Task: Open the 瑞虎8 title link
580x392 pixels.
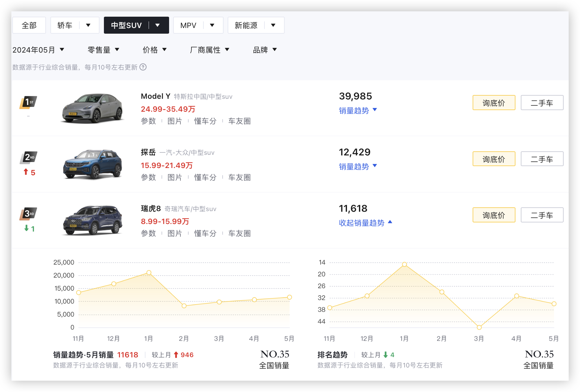Action: (x=151, y=209)
